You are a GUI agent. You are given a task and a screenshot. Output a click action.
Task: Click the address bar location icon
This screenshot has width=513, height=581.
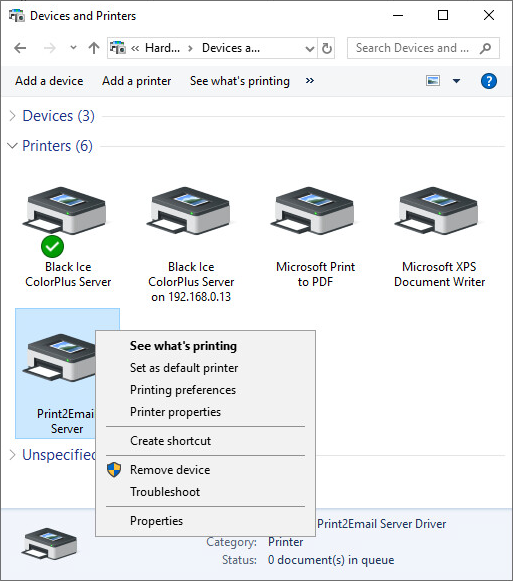coord(118,48)
